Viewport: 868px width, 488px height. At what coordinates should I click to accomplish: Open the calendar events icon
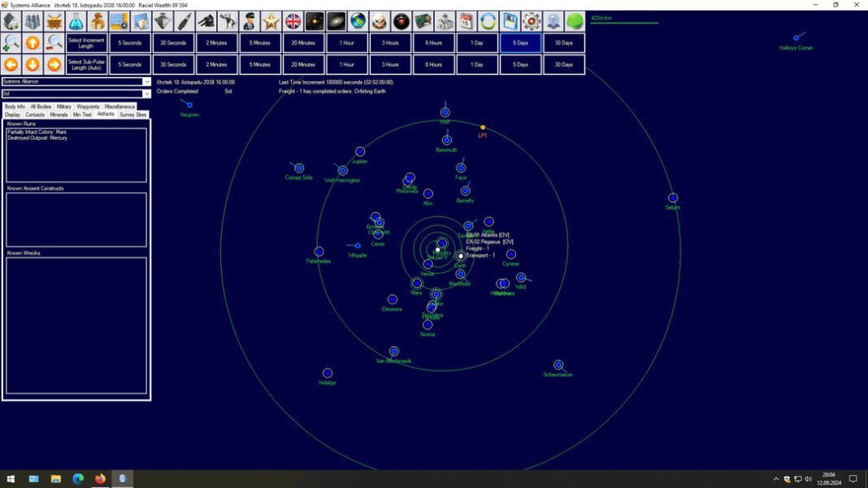[x=467, y=22]
